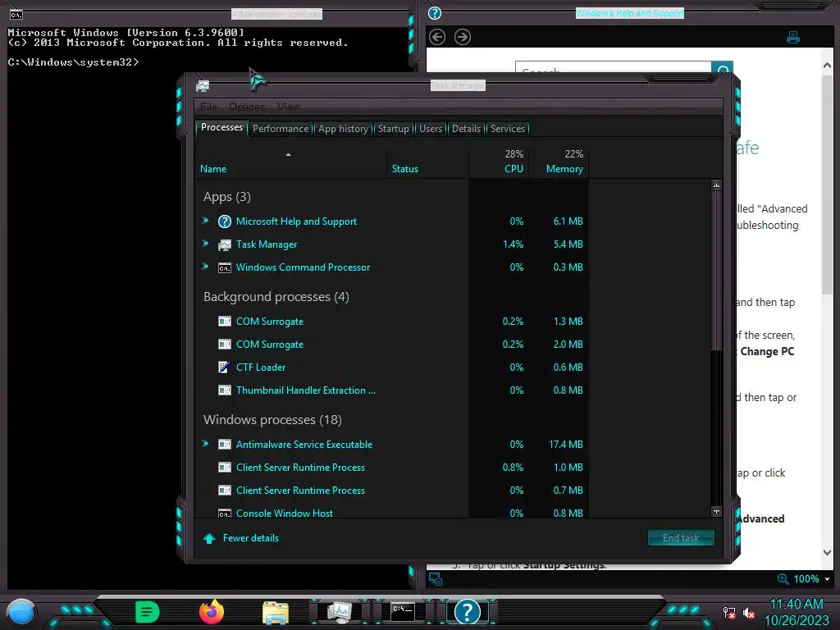Expand the Microsoft Help and Support process
The height and width of the screenshot is (630, 840).
point(205,221)
